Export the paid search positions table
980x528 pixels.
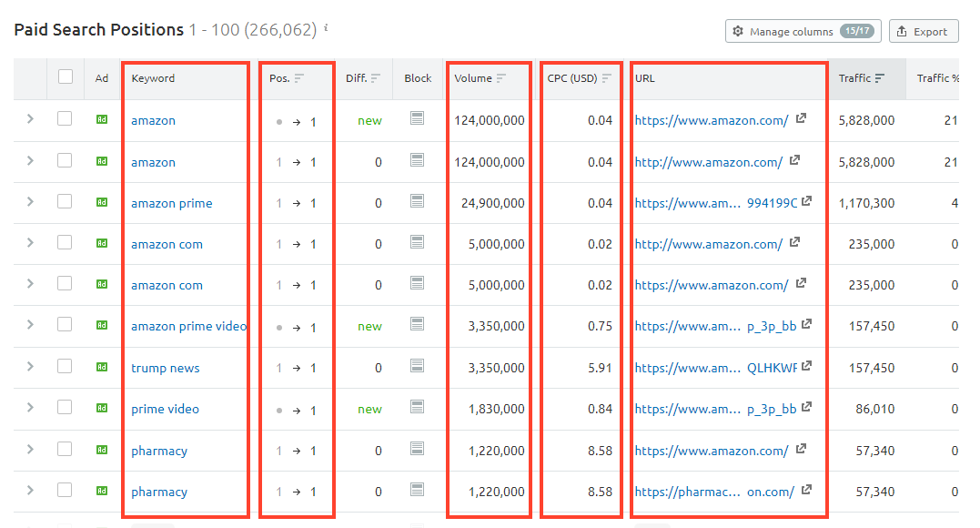pos(923,31)
